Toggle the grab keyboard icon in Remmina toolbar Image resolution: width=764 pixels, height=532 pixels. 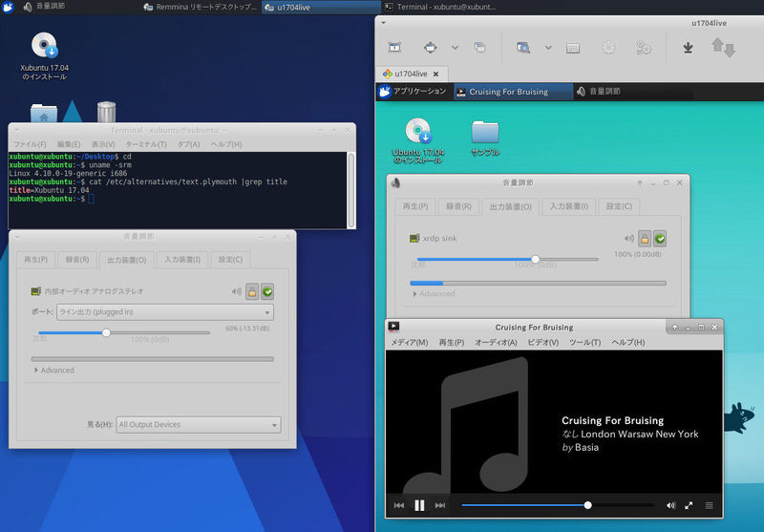click(x=573, y=48)
